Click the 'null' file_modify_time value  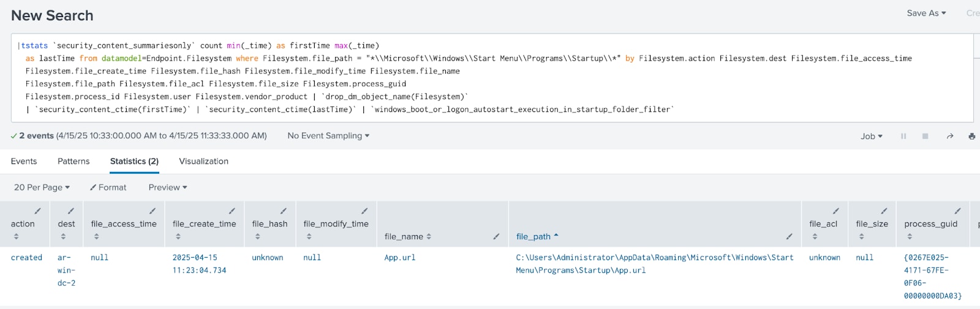(312, 258)
